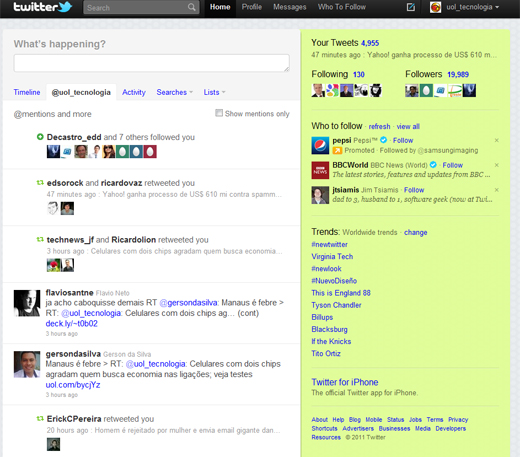520x457 pixels.
Task: Click last avatar under Followers
Action: click(469, 90)
